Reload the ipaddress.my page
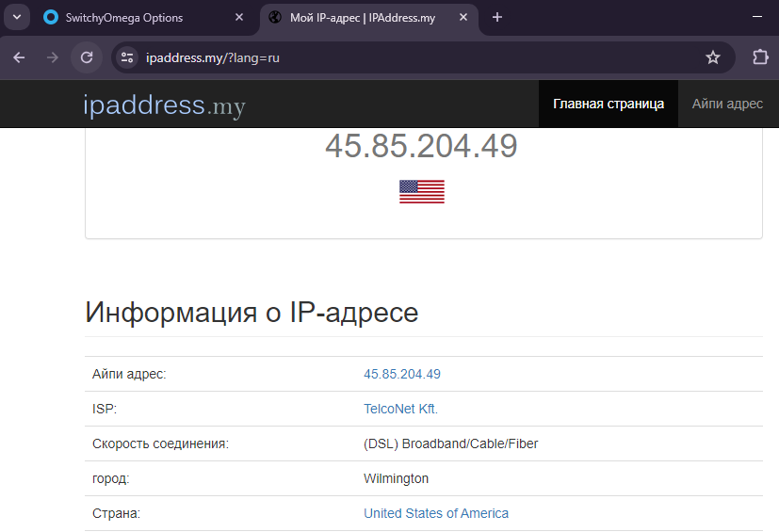Viewport: 779px width, 532px height. 87,57
